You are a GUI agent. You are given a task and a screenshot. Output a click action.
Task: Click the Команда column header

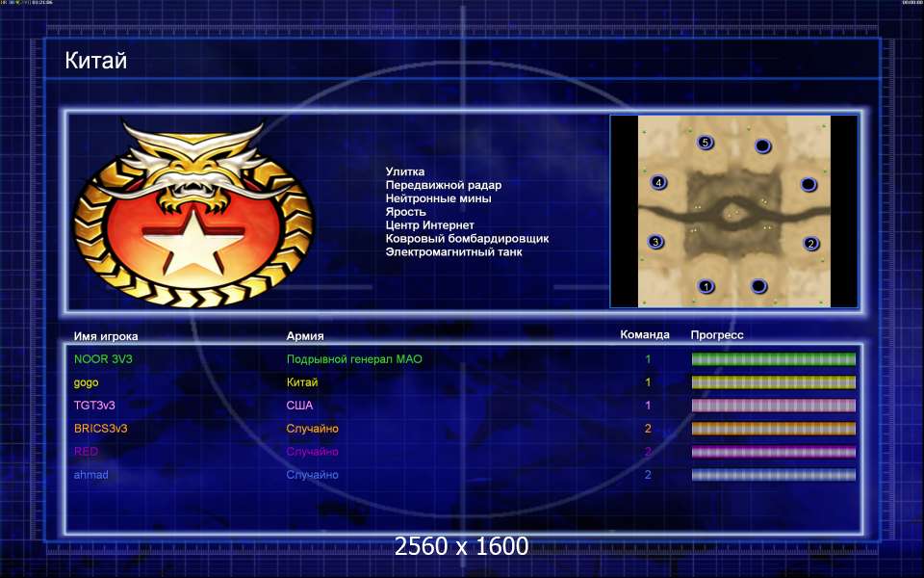click(x=645, y=335)
